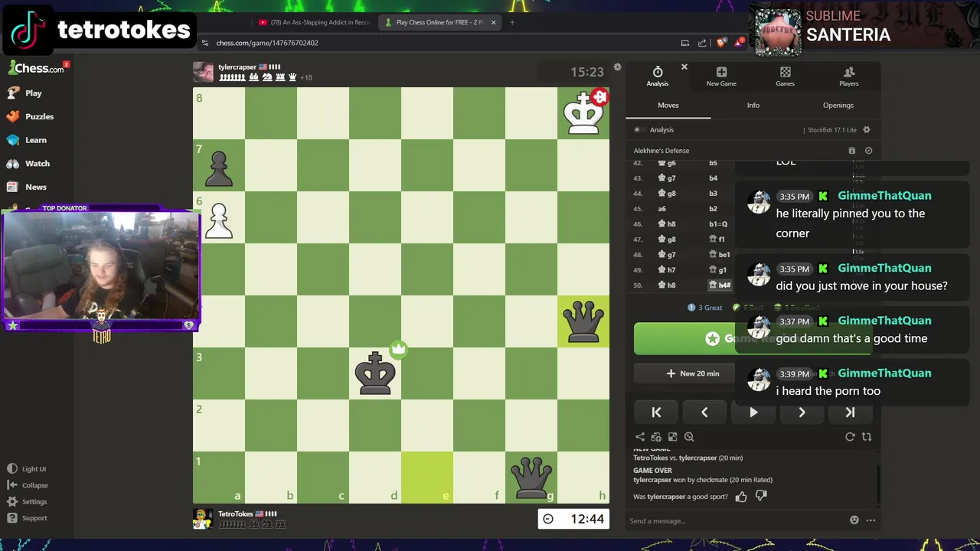Click the browser address bar URL
Viewport: 980px width, 551px height.
coord(267,44)
